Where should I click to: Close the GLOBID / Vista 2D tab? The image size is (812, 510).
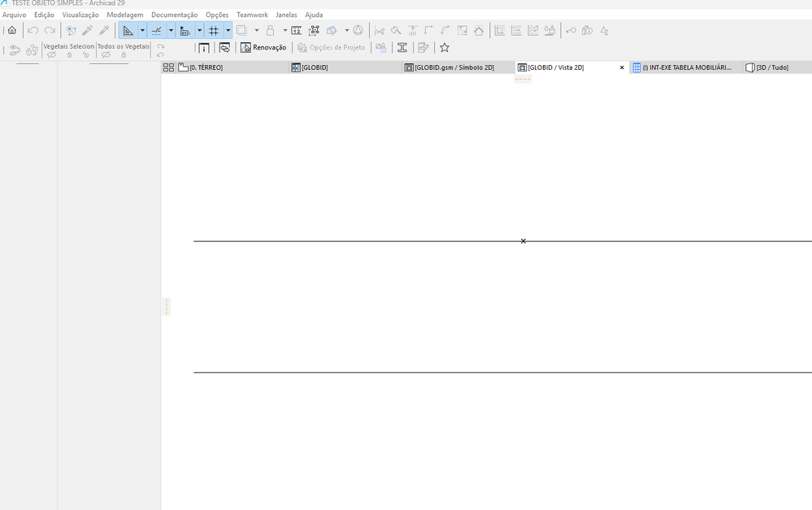tap(622, 67)
